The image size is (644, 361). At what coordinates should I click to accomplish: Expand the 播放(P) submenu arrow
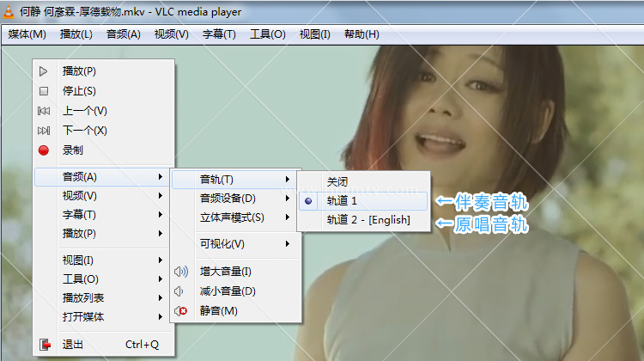point(161,234)
